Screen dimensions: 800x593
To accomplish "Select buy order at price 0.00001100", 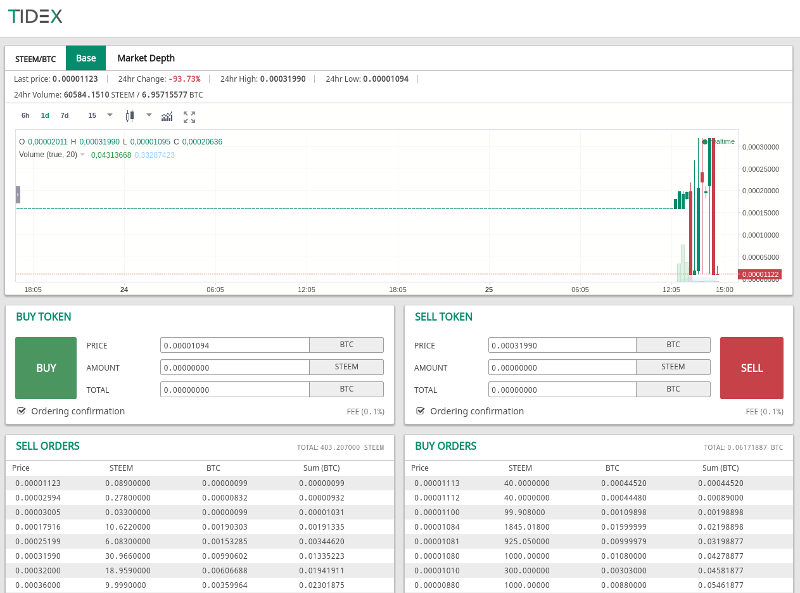I will (599, 512).
